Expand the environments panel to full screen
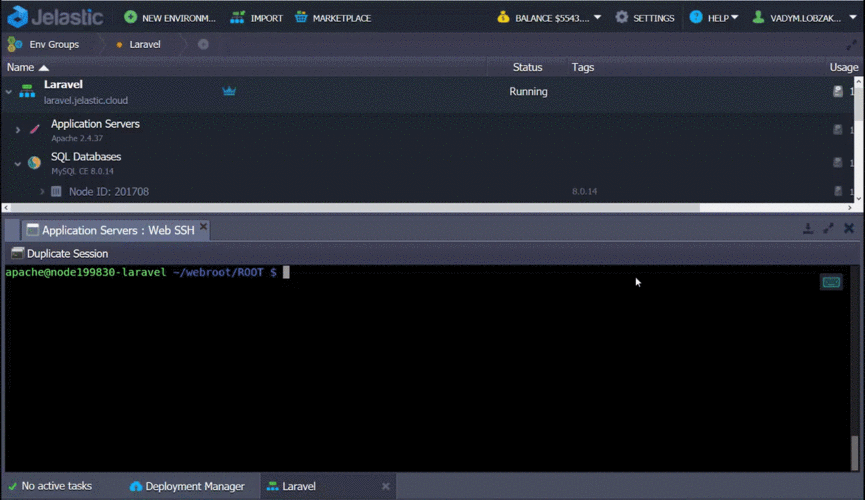The width and height of the screenshot is (865, 500). pyautogui.click(x=851, y=45)
